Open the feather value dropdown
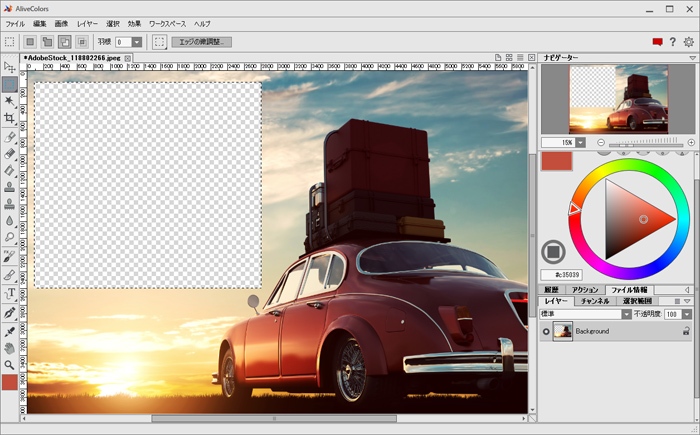 [x=137, y=42]
